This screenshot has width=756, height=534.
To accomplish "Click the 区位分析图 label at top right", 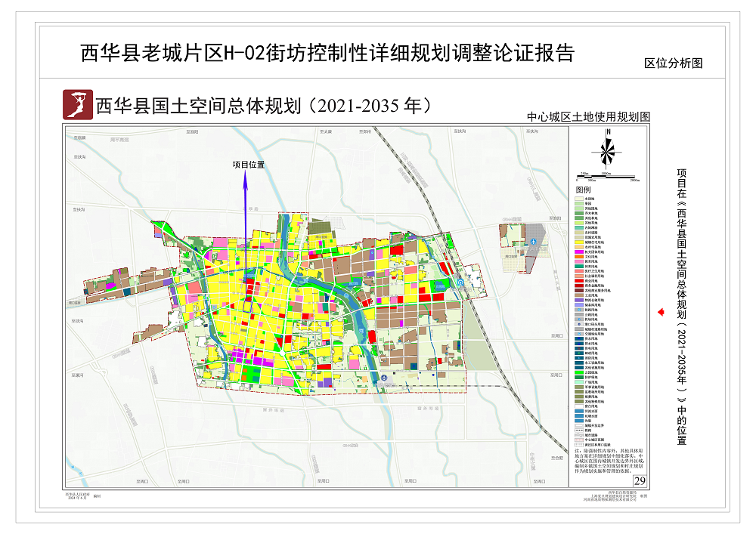I will pos(673,64).
